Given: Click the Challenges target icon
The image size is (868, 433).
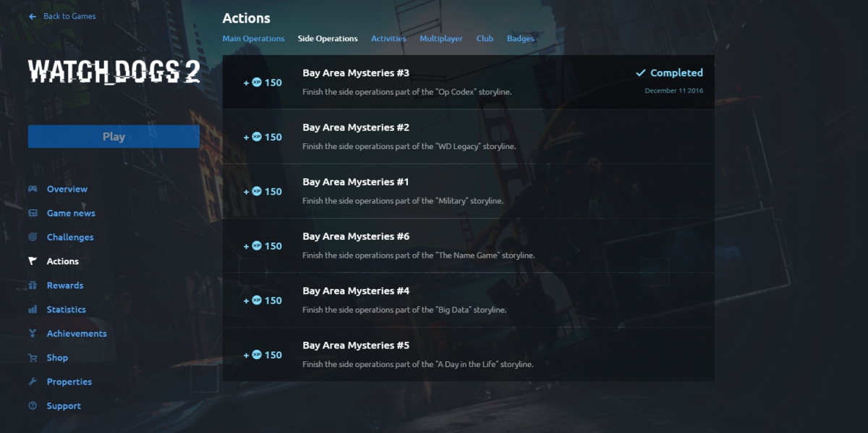Looking at the screenshot, I should (x=33, y=237).
